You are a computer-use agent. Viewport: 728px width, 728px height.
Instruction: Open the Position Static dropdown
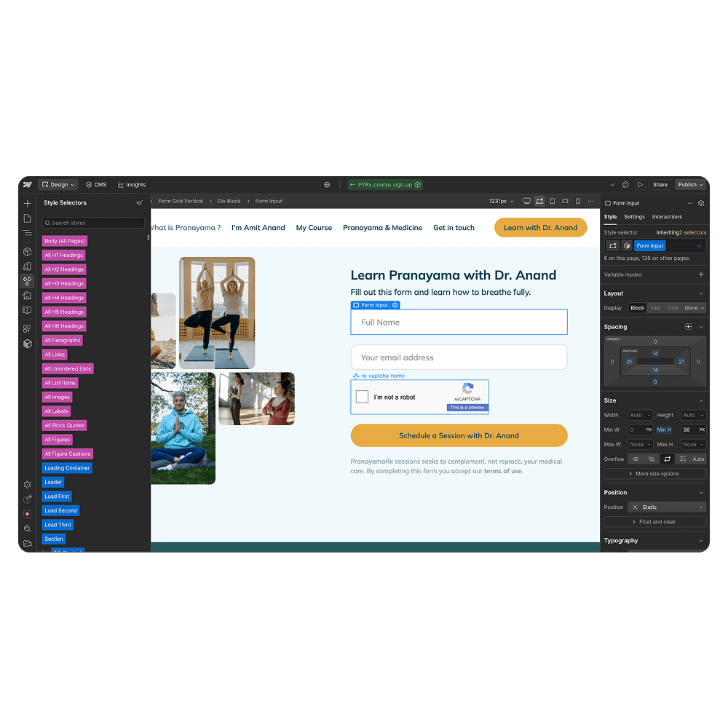[x=667, y=507]
